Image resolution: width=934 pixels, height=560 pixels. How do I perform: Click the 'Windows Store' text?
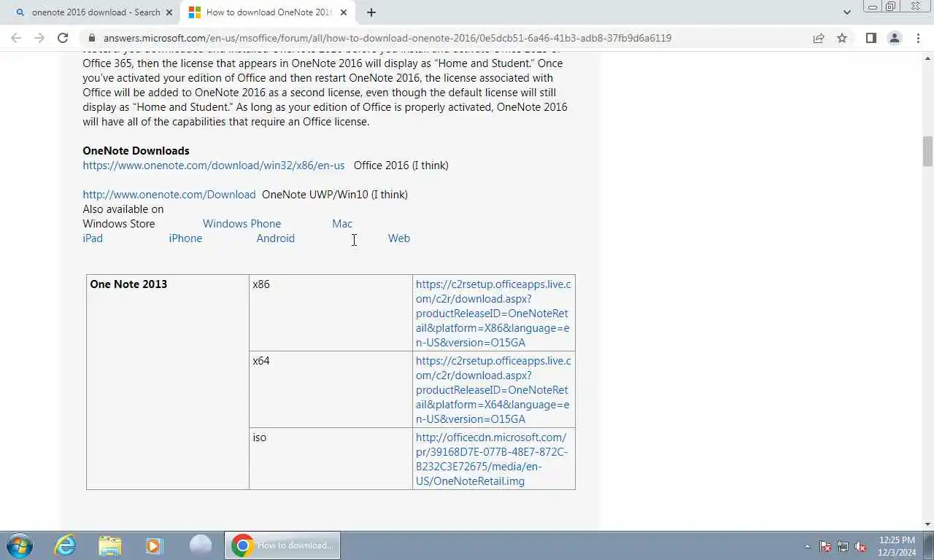pos(119,224)
